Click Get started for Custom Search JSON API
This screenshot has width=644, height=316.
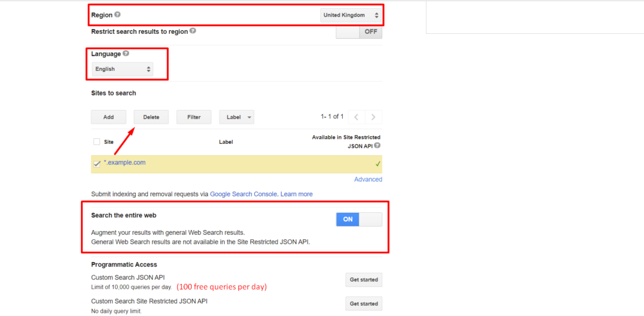point(364,280)
